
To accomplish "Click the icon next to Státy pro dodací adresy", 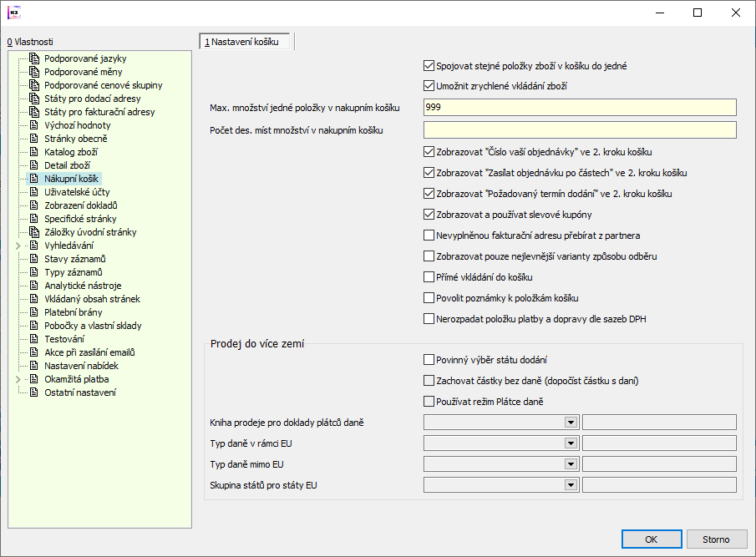I will tap(34, 99).
